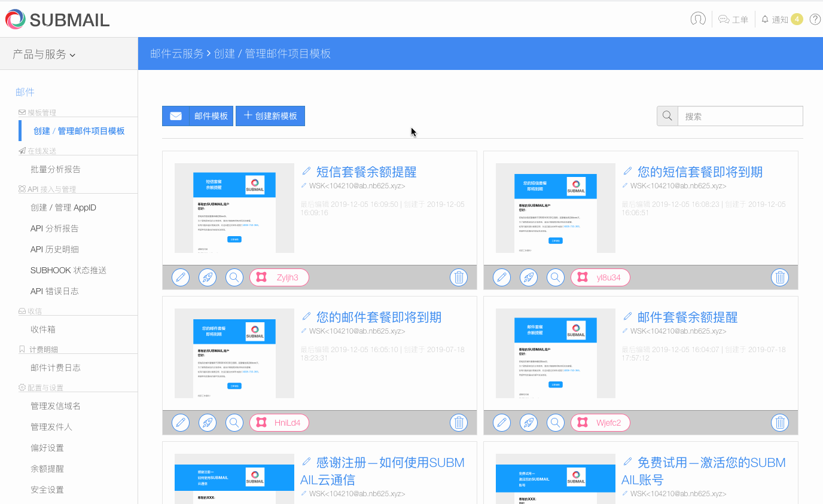Click the help question mark icon

(x=815, y=19)
